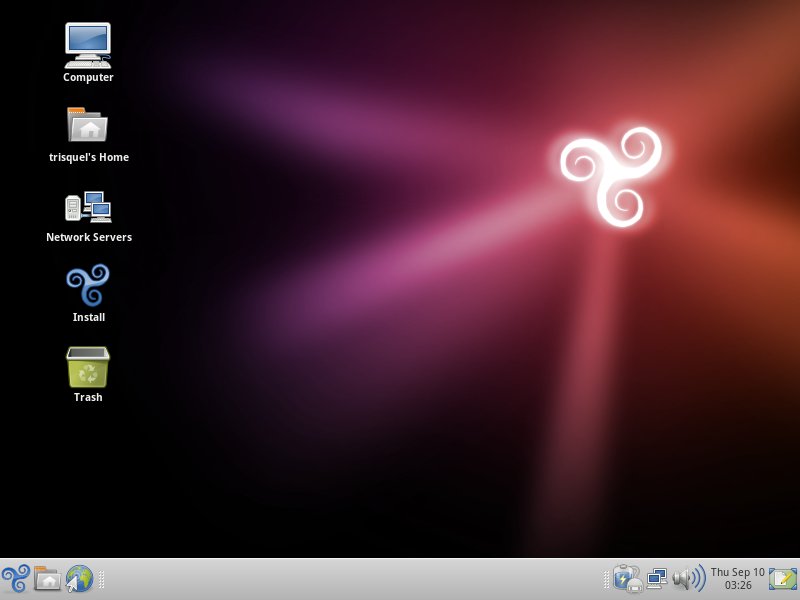Expand the clock showing Thu Sep 10
This screenshot has height=600, width=800.
point(737,578)
